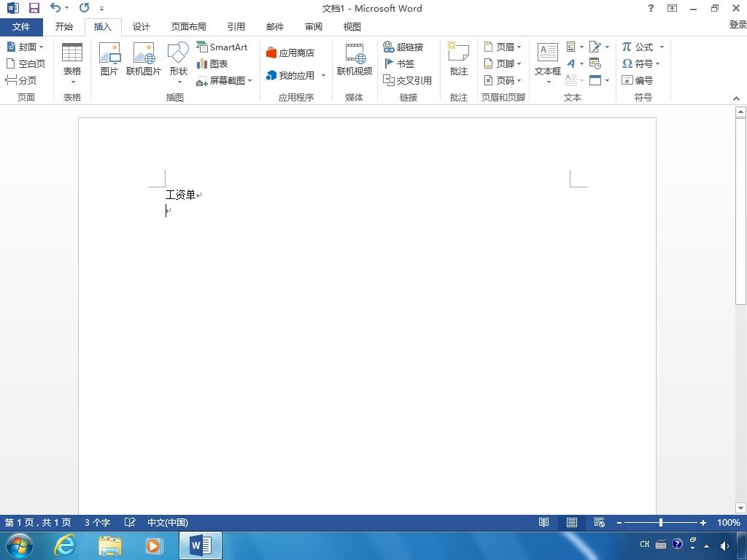Click the 工资单 text in document

pyautogui.click(x=181, y=194)
